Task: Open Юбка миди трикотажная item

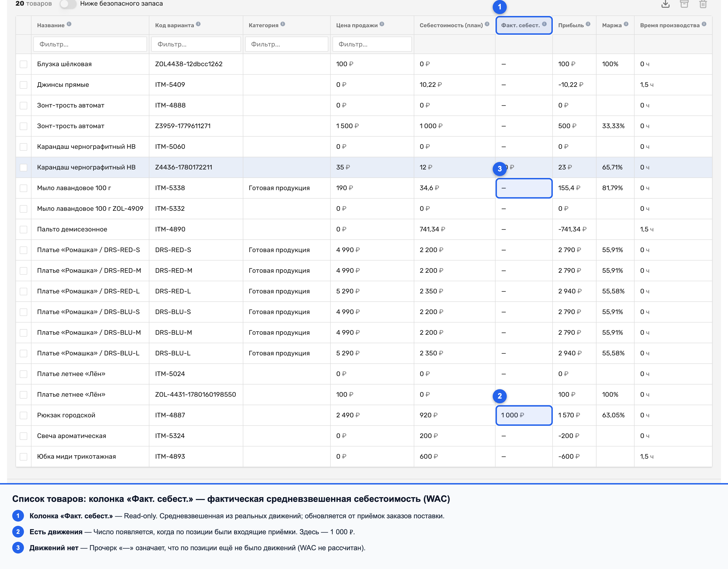Action: point(76,456)
